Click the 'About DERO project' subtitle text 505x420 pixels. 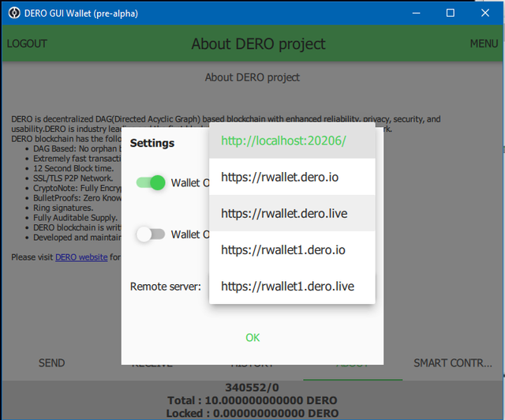[252, 77]
